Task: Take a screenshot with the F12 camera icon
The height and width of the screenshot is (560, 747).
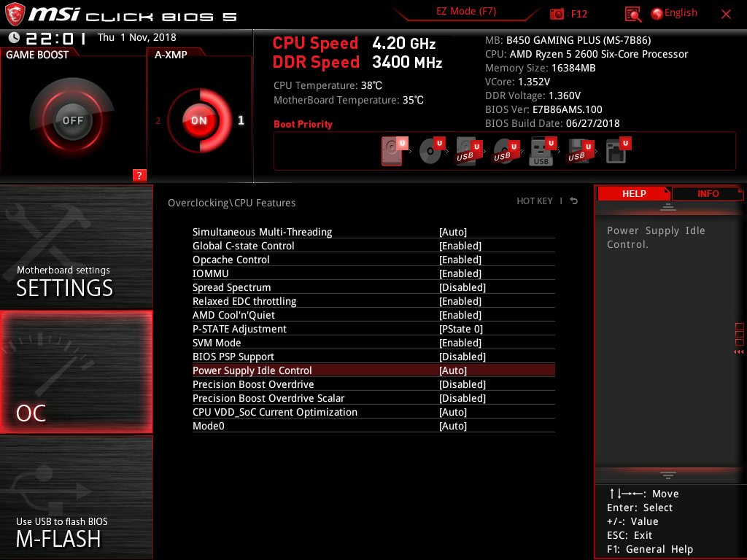Action: (557, 15)
